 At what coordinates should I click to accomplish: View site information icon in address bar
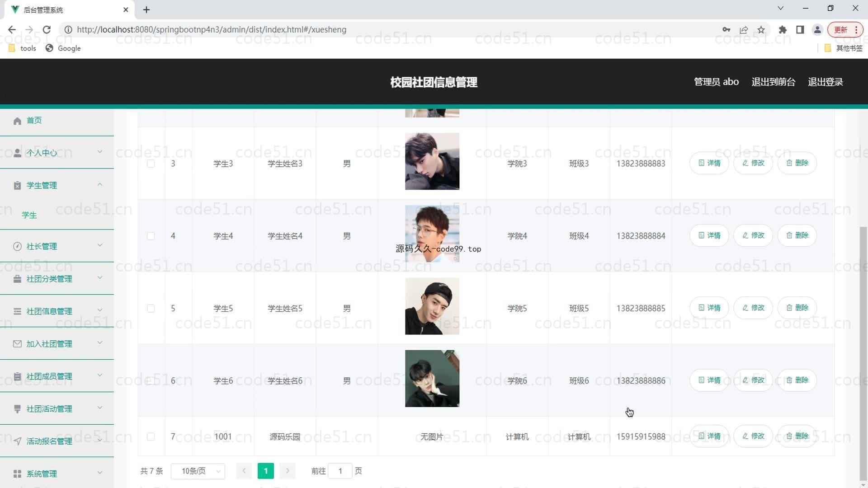[x=68, y=30]
